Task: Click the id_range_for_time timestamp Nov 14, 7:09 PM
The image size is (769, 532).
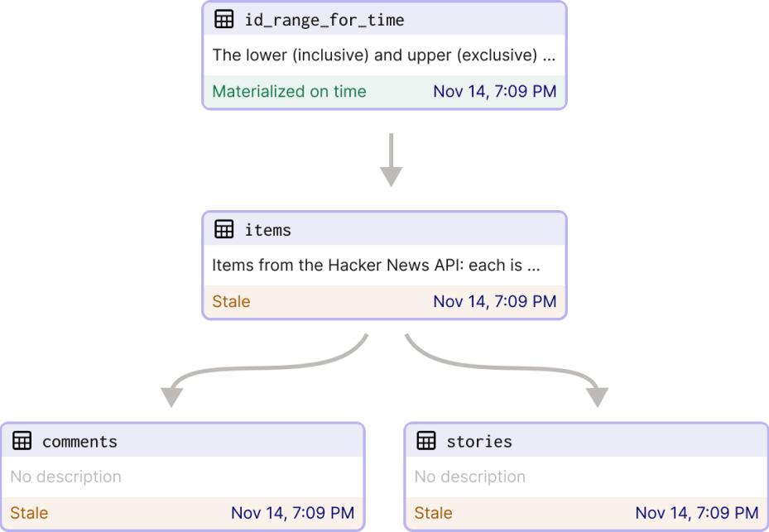Action: (x=495, y=91)
